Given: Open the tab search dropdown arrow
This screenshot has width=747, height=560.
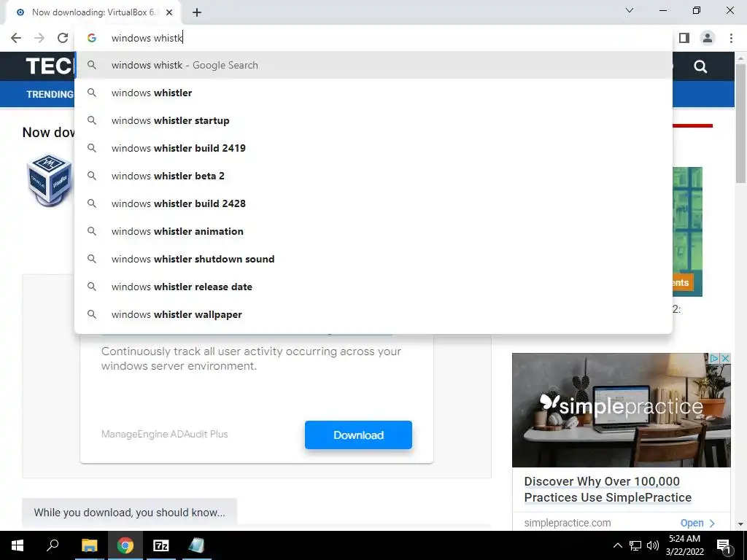Looking at the screenshot, I should 630,10.
